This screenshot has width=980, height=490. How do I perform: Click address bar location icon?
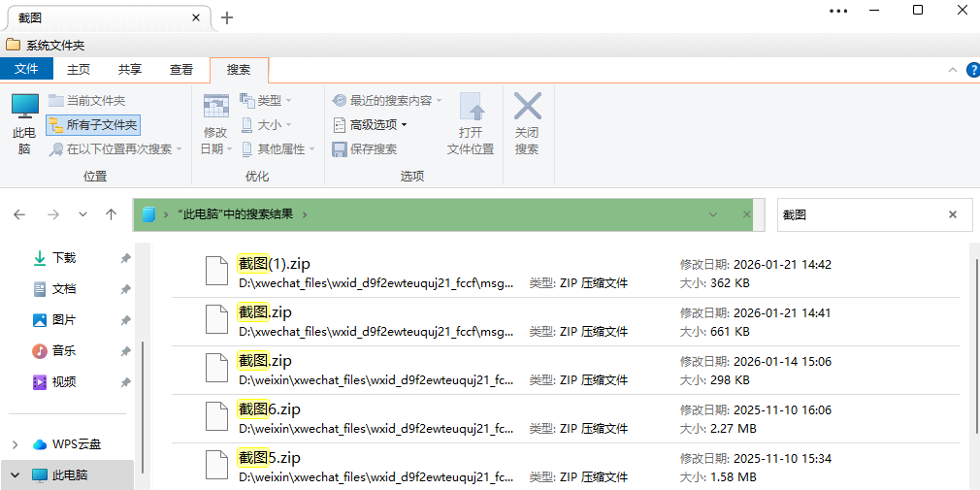(x=148, y=214)
